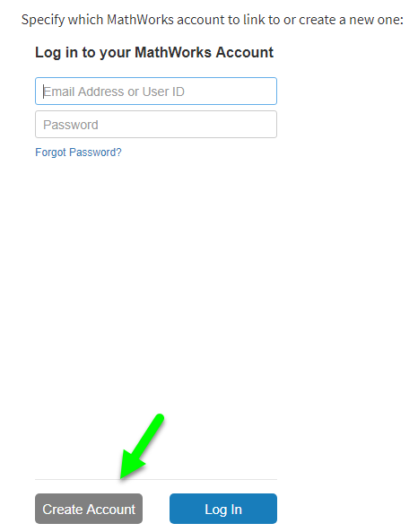
Task: Click the field below the email box
Action: pyautogui.click(x=156, y=125)
